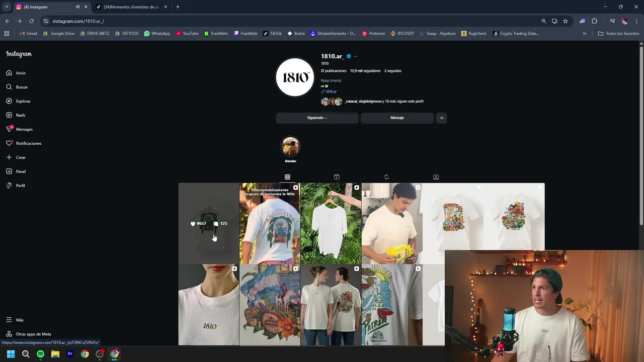This screenshot has height=362, width=644.
Task: Open the couple in white shirts post
Action: [x=331, y=305]
